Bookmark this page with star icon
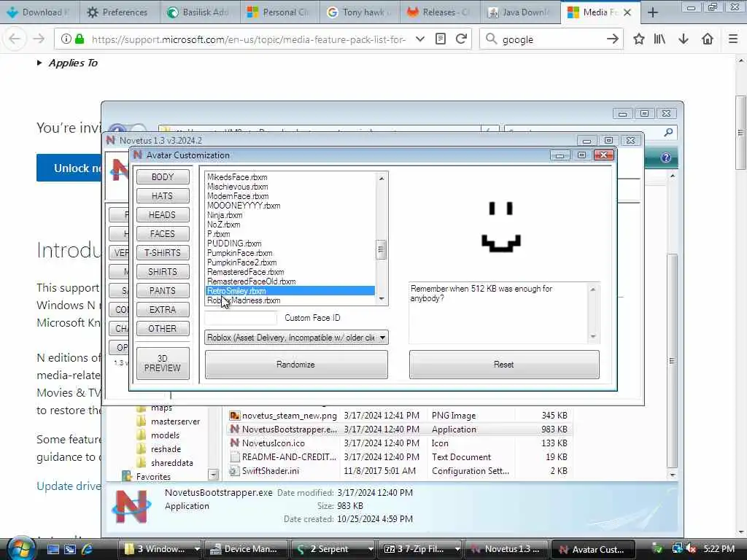This screenshot has width=747, height=560. click(x=639, y=39)
